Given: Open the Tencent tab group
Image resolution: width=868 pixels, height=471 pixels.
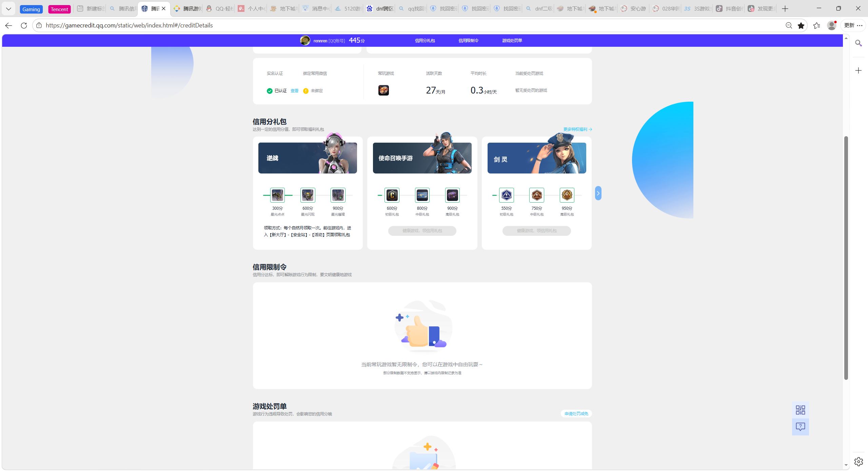Looking at the screenshot, I should [x=59, y=9].
